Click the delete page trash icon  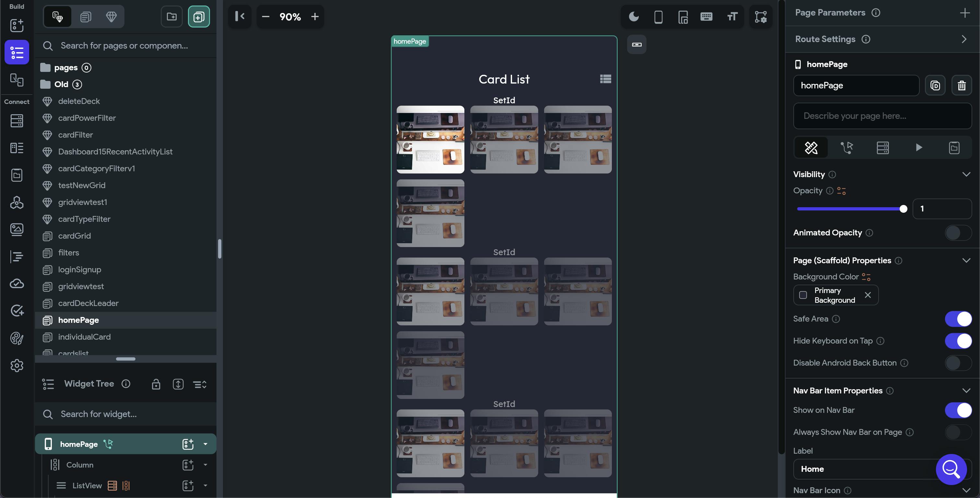961,85
